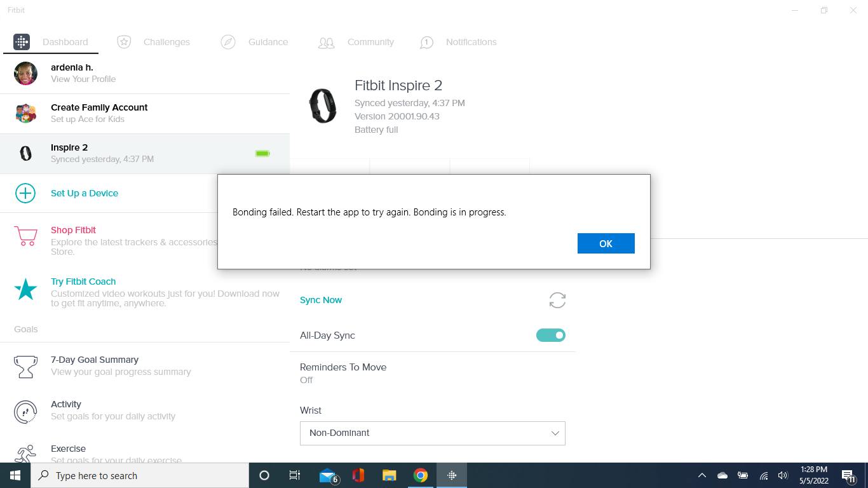Click the OneDrive cloud tray icon
868x488 pixels.
[x=722, y=475]
